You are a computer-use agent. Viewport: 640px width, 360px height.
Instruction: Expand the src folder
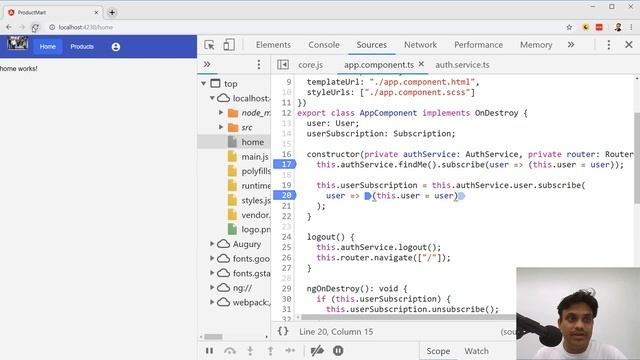click(x=221, y=127)
